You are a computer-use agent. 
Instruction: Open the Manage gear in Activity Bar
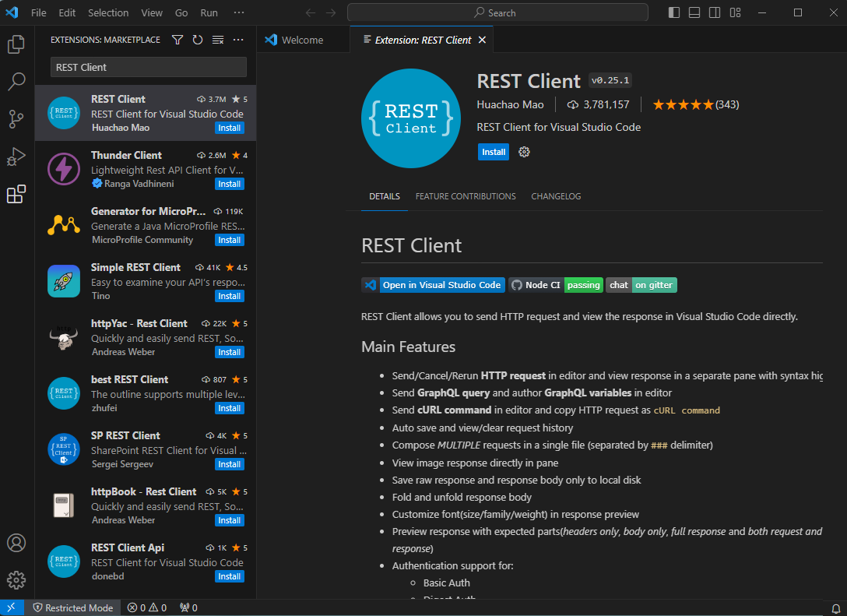tap(16, 580)
